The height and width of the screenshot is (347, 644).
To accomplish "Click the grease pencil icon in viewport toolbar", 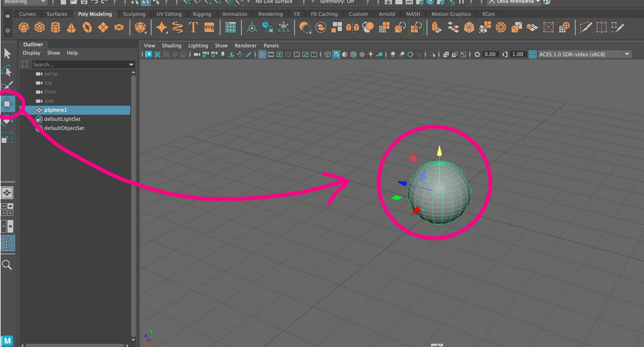I will 249,54.
